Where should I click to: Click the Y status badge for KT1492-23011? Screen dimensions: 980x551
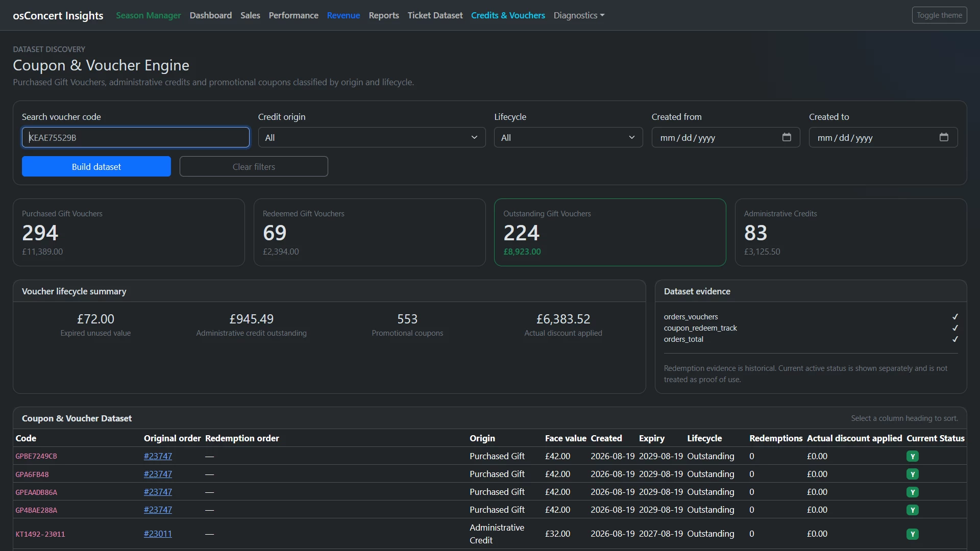pyautogui.click(x=912, y=534)
